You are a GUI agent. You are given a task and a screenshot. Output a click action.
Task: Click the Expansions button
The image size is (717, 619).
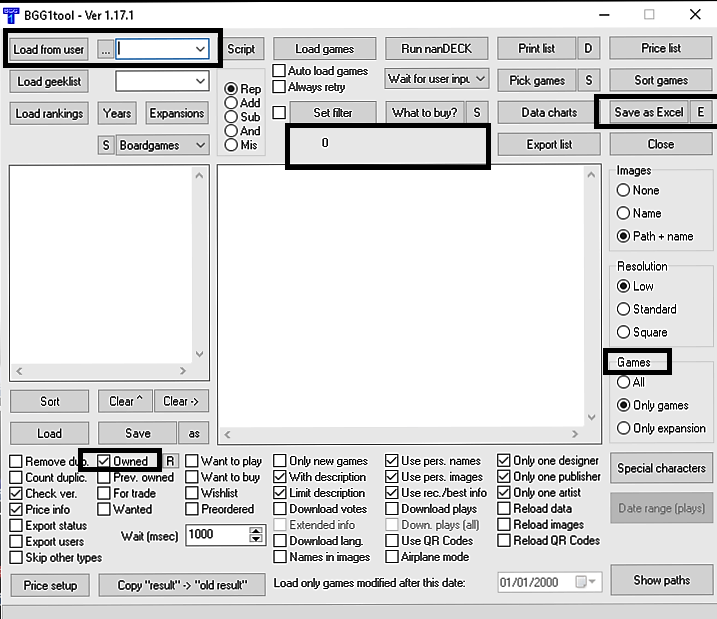[x=177, y=113]
